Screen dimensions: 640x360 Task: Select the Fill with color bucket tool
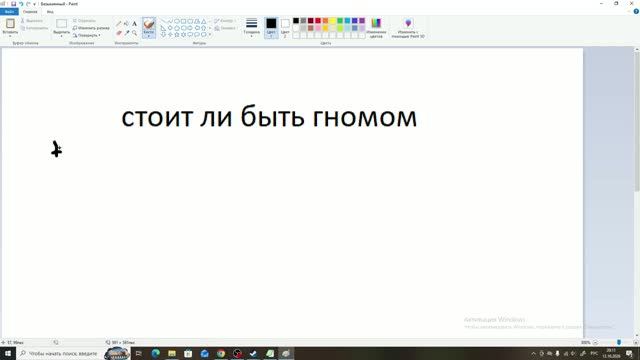point(127,24)
